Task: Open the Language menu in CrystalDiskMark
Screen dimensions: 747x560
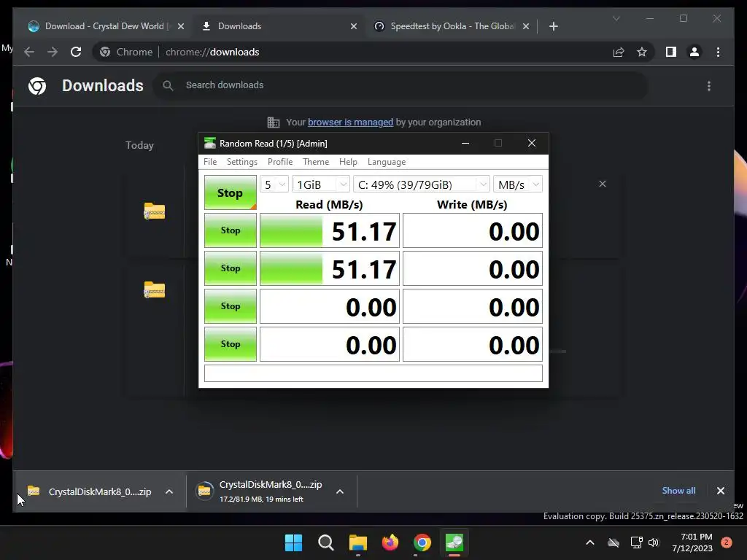Action: 387,162
